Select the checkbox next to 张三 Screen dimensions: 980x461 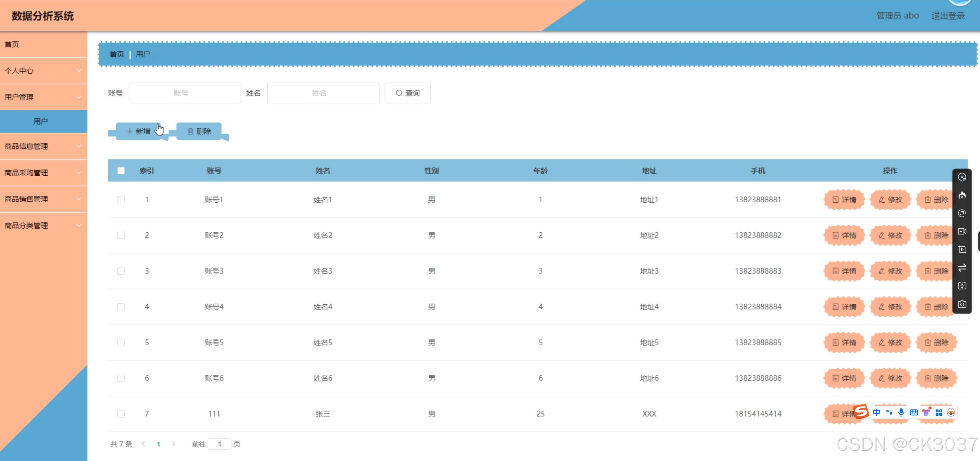(121, 414)
